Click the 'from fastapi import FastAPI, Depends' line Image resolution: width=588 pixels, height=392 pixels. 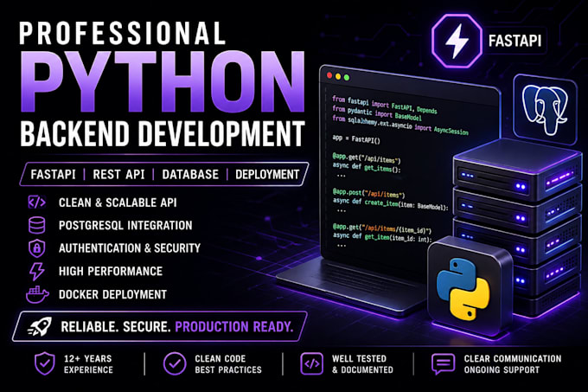[x=385, y=105]
